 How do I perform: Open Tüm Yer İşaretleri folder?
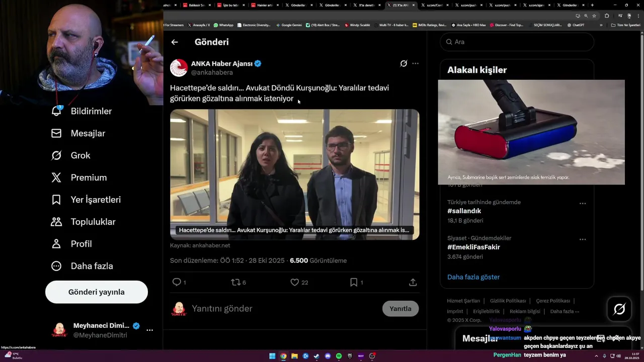pos(625,25)
